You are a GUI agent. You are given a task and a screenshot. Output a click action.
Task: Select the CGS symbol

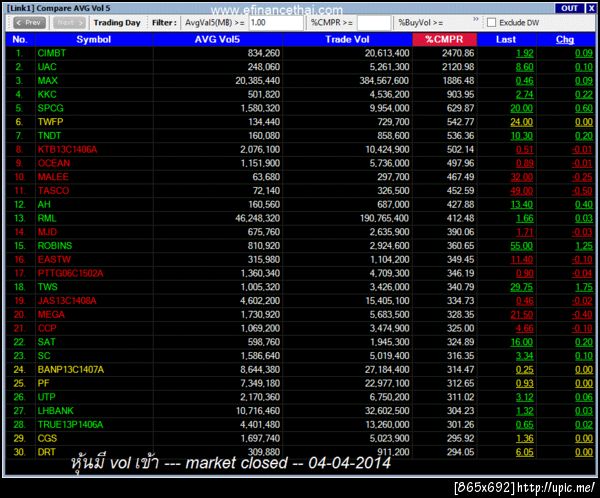[x=47, y=439]
